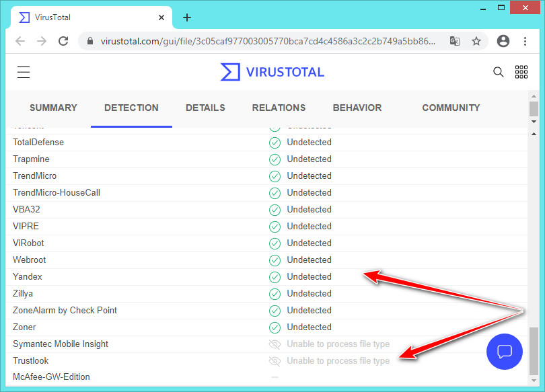Click green check icon for VIPRE
Viewport: 545px width, 392px height.
click(275, 227)
